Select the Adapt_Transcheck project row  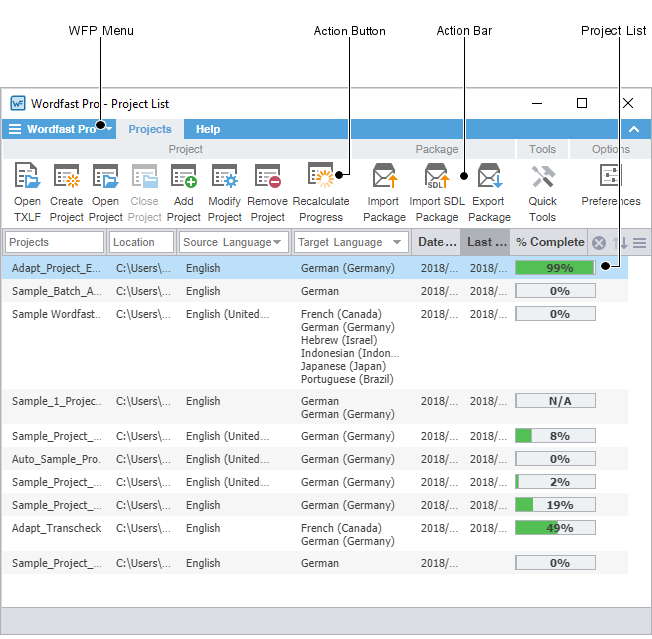coord(315,534)
